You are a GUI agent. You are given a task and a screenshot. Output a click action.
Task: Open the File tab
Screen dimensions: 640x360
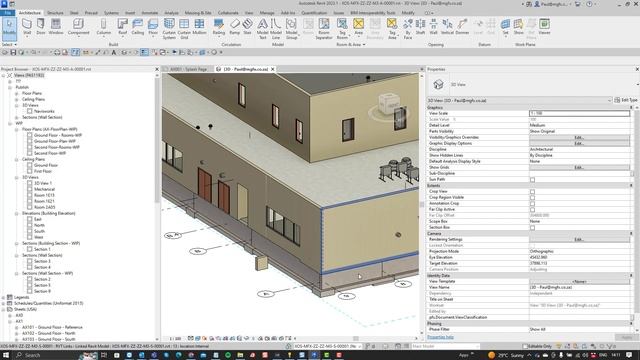pos(7,13)
